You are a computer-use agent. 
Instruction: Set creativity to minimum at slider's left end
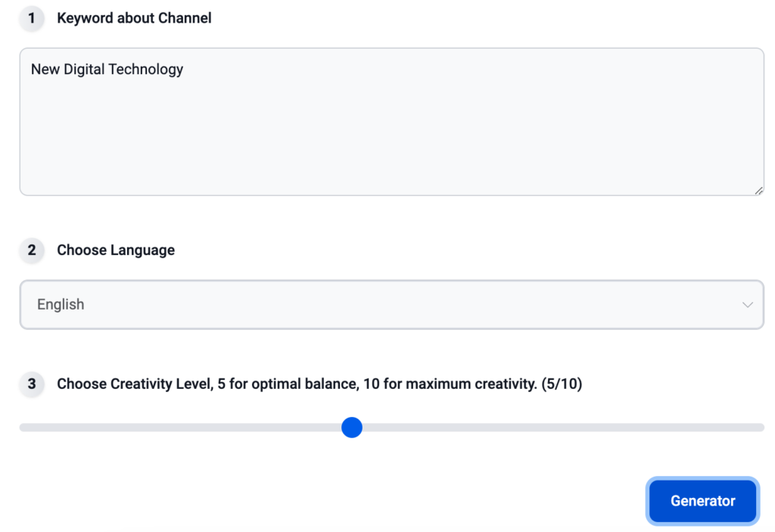(23, 428)
